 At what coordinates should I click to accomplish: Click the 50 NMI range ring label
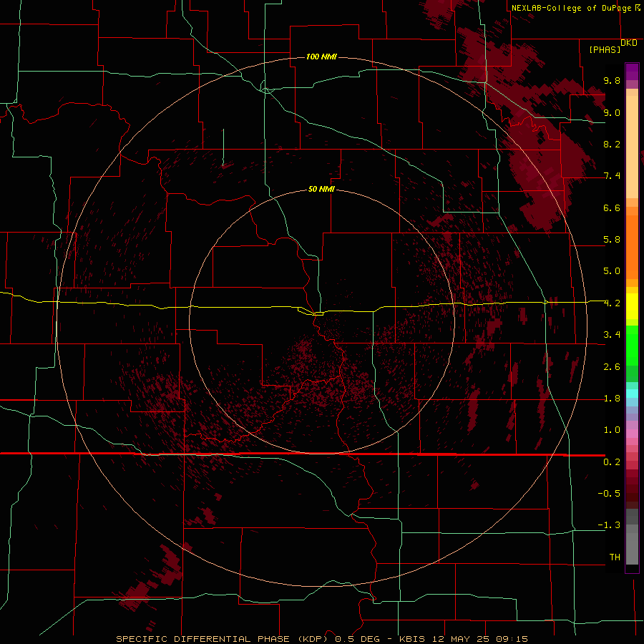(x=321, y=189)
